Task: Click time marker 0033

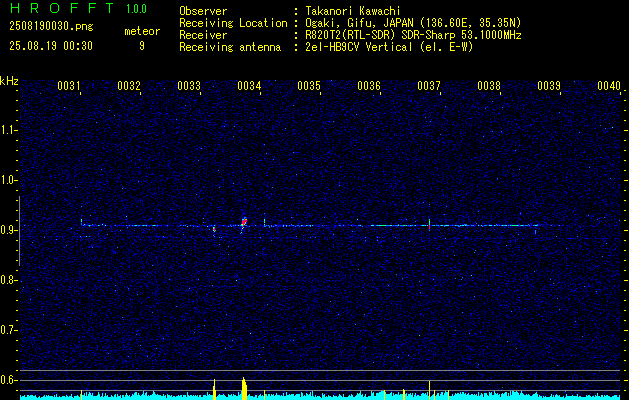Action: 189,86
